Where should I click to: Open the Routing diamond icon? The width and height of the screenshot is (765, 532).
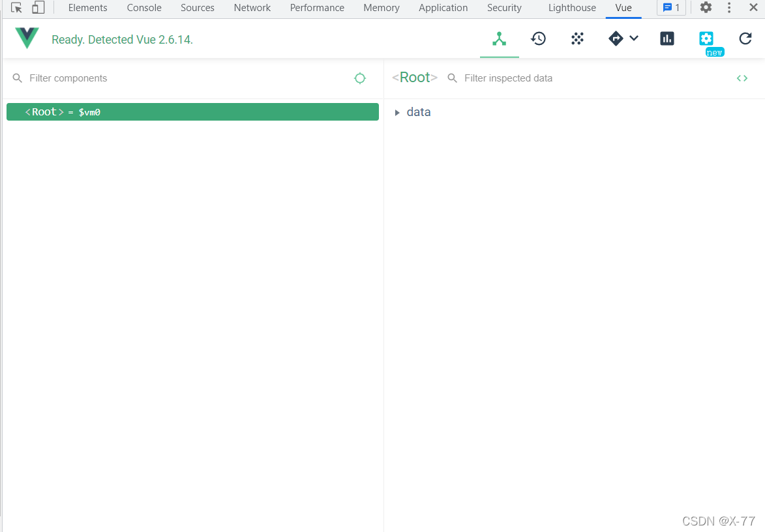616,38
